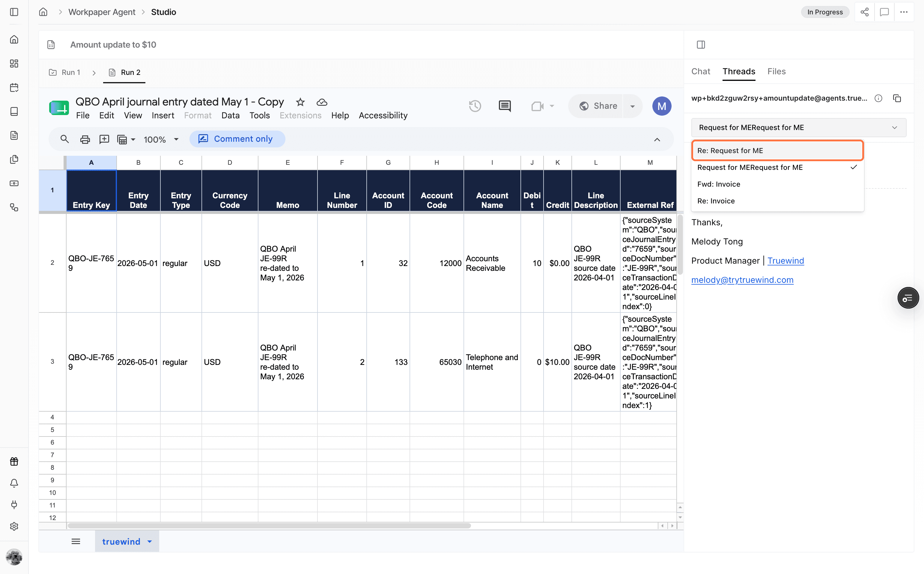This screenshot has width=924, height=574.
Task: Open version history clock icon
Action: 475,106
